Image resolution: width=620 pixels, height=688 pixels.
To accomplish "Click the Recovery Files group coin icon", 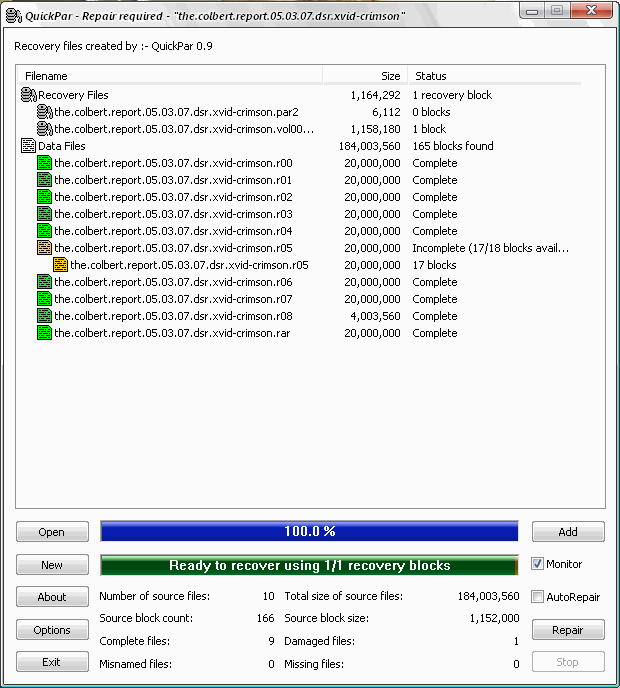I will [29, 95].
